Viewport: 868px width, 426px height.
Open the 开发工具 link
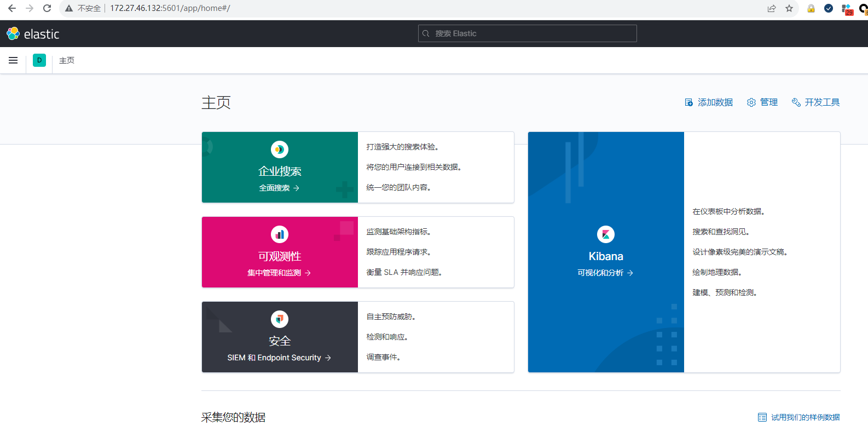(x=816, y=102)
